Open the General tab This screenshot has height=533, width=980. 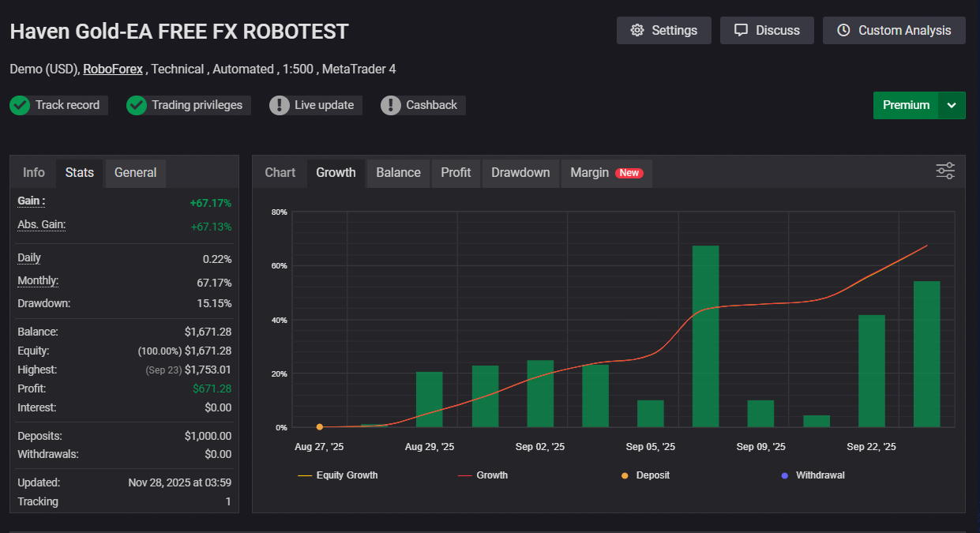[x=135, y=172]
